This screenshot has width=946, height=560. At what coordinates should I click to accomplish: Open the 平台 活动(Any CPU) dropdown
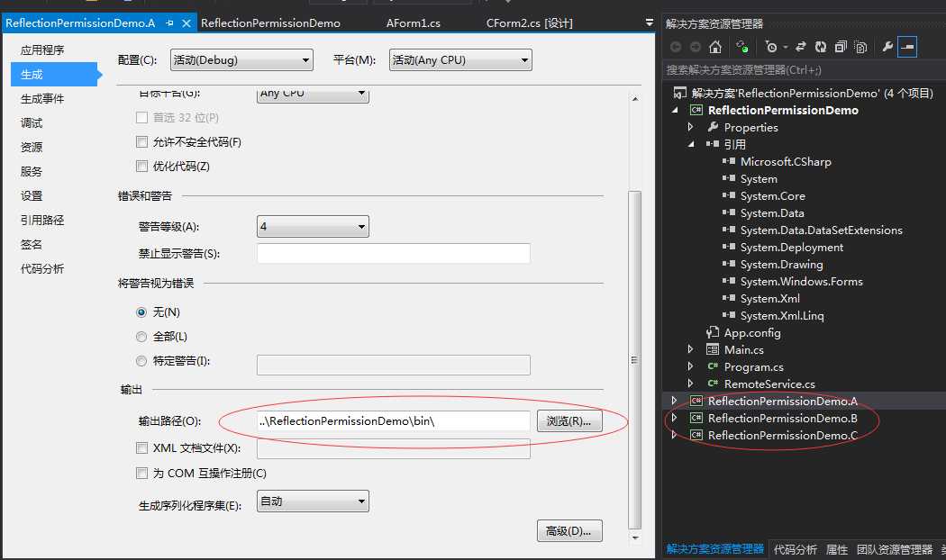click(460, 59)
